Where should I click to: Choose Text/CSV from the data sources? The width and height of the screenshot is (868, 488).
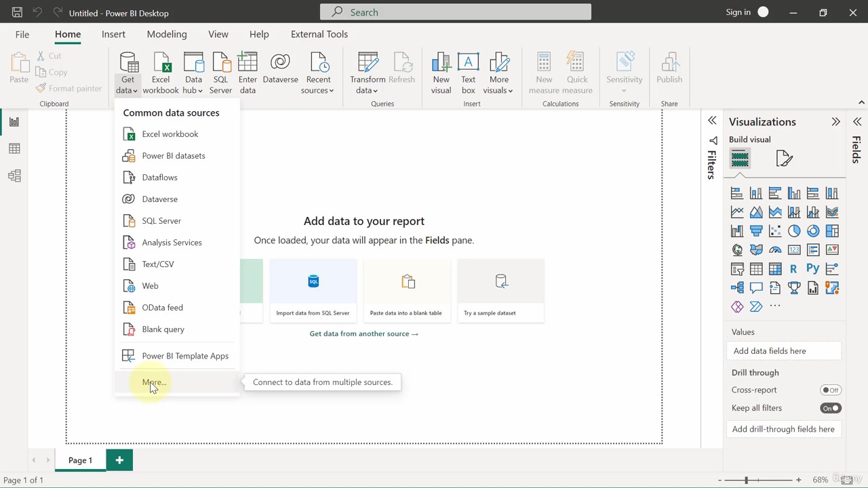click(x=177, y=264)
